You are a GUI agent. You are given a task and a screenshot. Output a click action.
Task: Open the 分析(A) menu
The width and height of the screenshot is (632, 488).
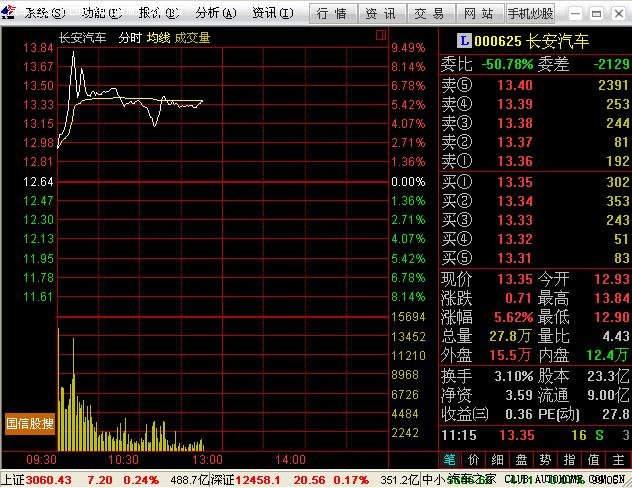click(x=216, y=13)
